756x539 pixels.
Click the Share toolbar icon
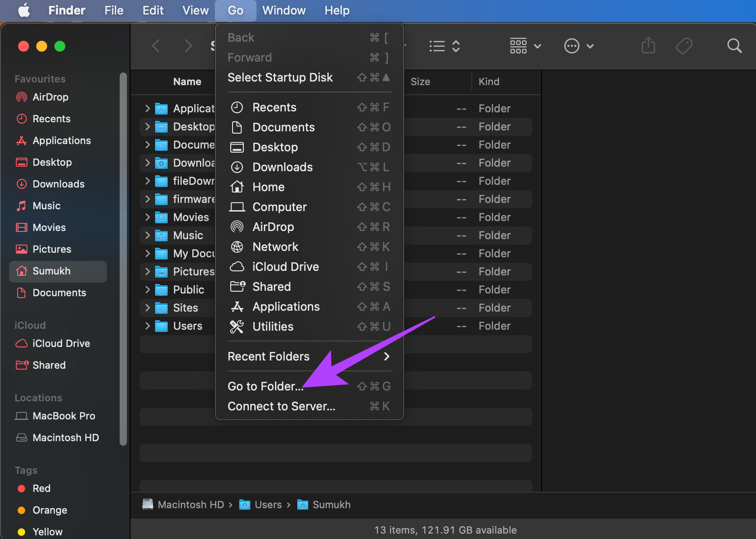click(648, 46)
